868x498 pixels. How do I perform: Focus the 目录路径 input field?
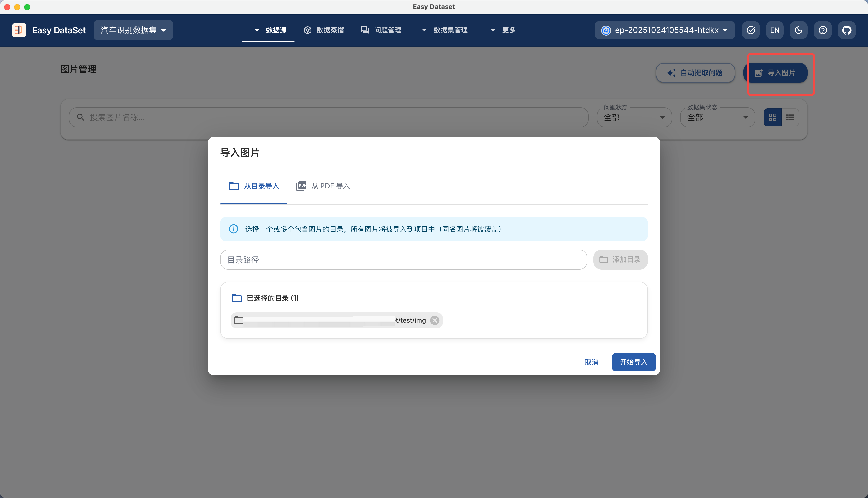tap(403, 260)
